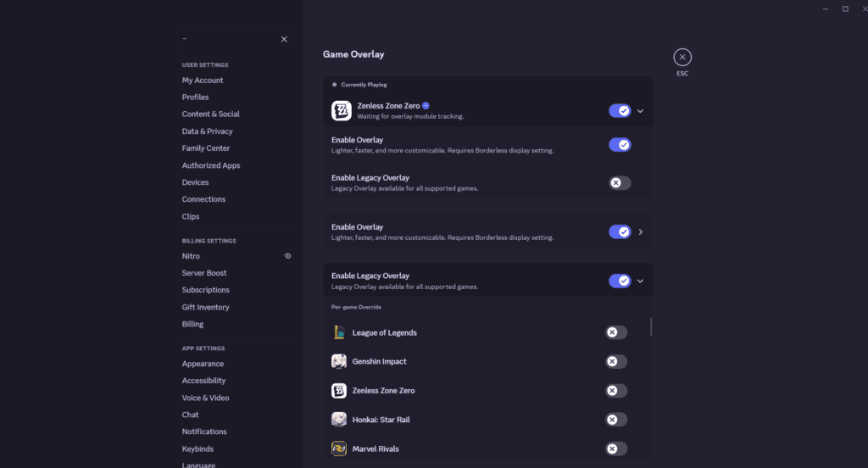Open Data & Privacy settings

207,131
